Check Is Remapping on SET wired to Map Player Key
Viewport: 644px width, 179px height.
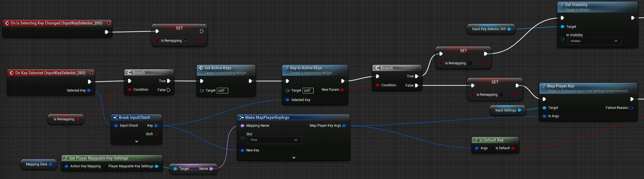point(501,95)
